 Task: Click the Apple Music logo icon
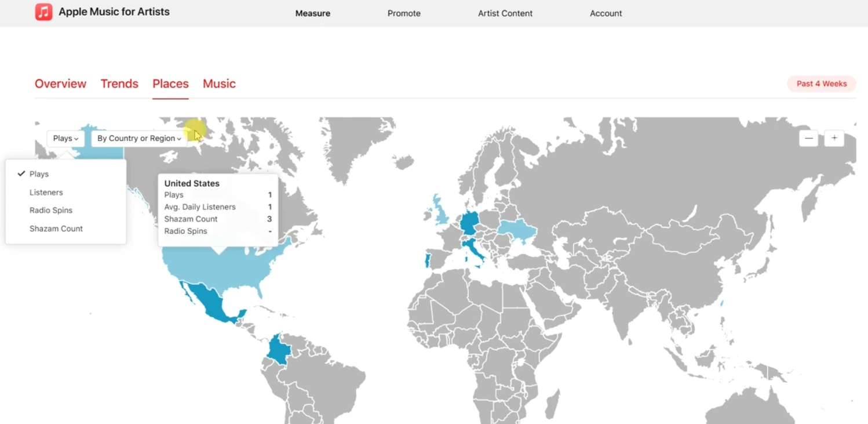(x=43, y=12)
